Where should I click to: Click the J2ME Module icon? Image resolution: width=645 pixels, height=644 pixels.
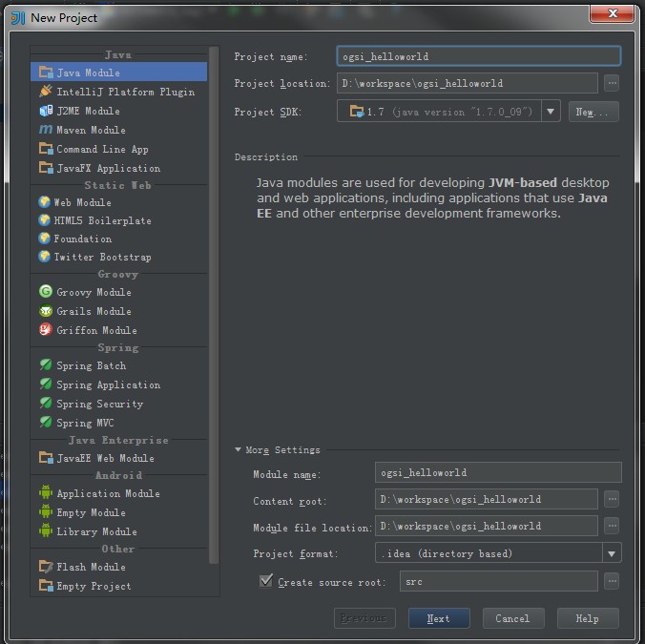click(x=46, y=111)
